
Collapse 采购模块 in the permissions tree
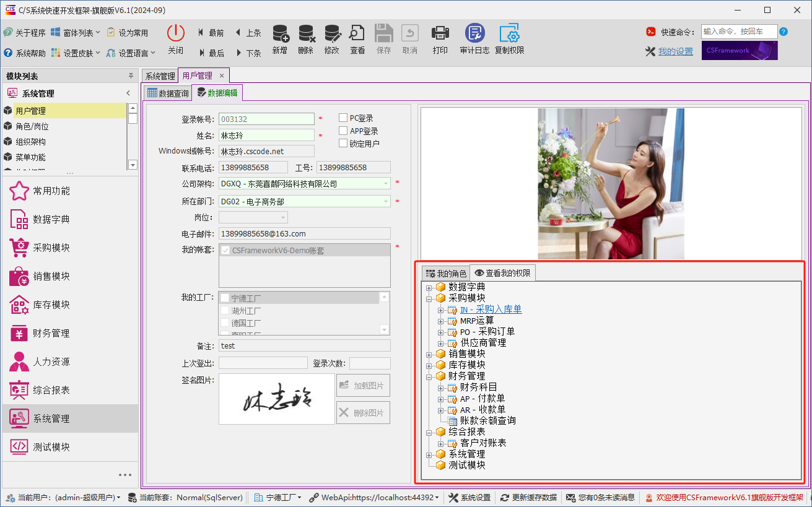pos(429,298)
